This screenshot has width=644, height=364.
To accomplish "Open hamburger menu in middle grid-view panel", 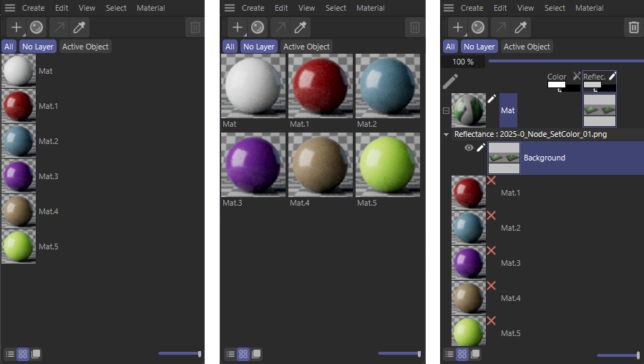I will coord(230,8).
